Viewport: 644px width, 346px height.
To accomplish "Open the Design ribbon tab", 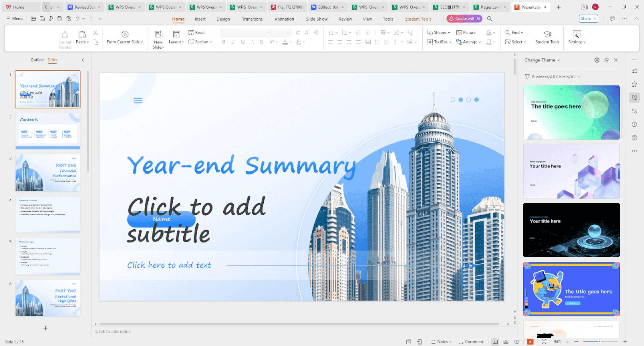I will point(223,19).
